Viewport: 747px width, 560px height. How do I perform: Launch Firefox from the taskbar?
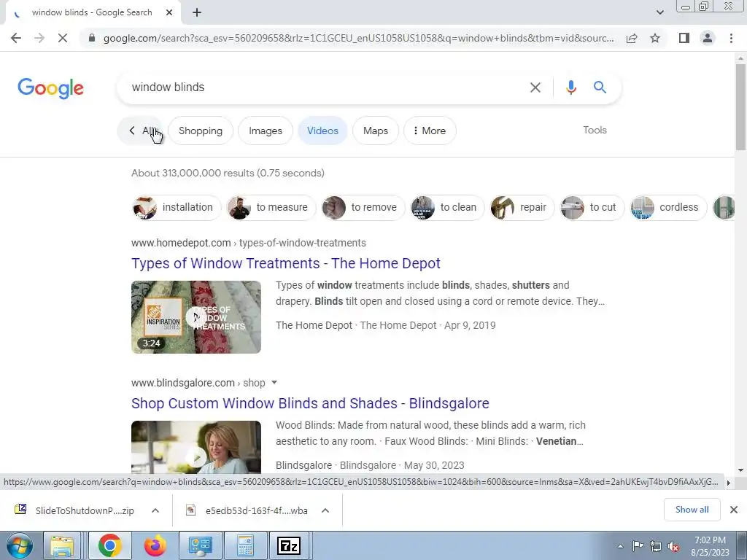click(x=155, y=545)
